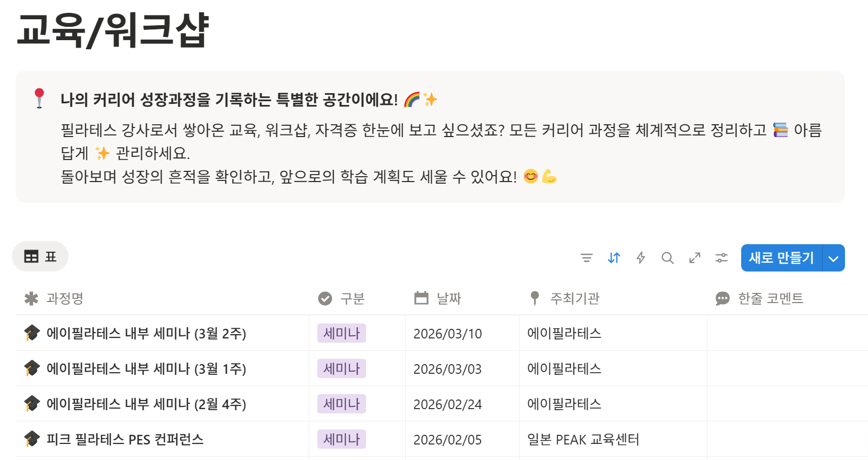Open the filter options icon in the toolbar

click(587, 258)
